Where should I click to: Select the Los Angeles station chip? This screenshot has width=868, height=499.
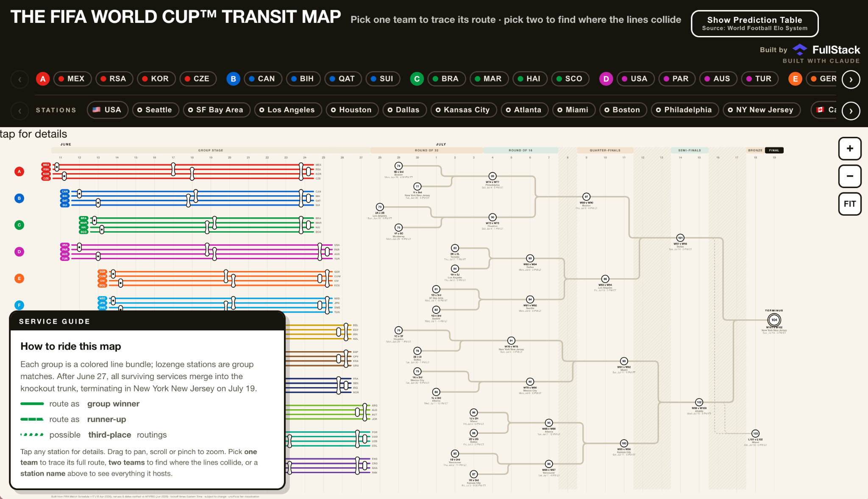tap(287, 110)
